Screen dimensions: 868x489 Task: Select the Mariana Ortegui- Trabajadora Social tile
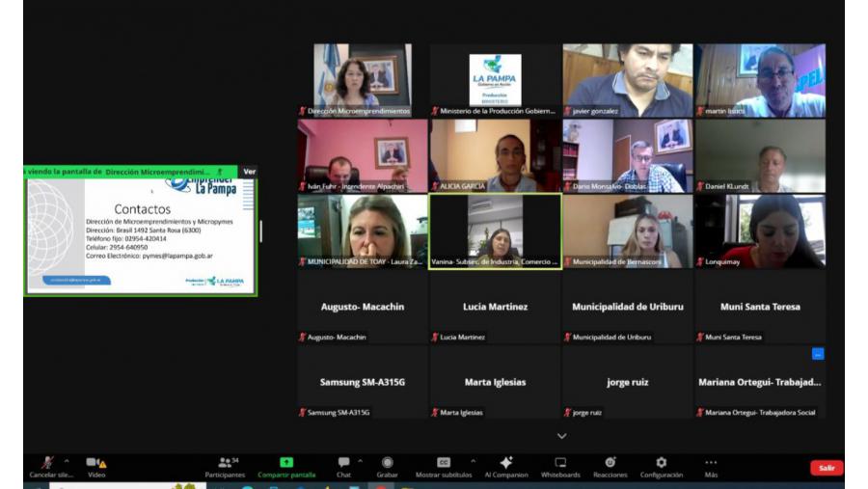coord(760,382)
